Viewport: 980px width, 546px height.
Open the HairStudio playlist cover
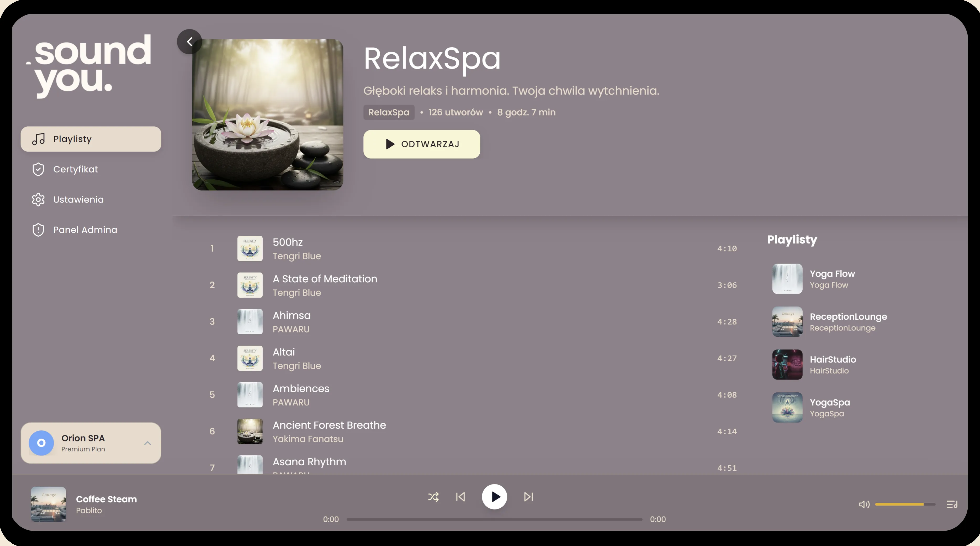(x=787, y=364)
